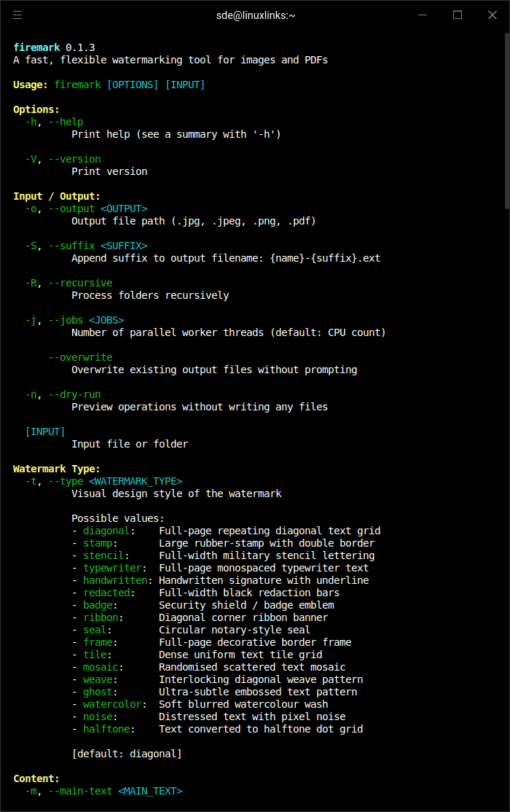Screen dimensions: 510x812
Task: Click the --help option text
Action: click(66, 122)
